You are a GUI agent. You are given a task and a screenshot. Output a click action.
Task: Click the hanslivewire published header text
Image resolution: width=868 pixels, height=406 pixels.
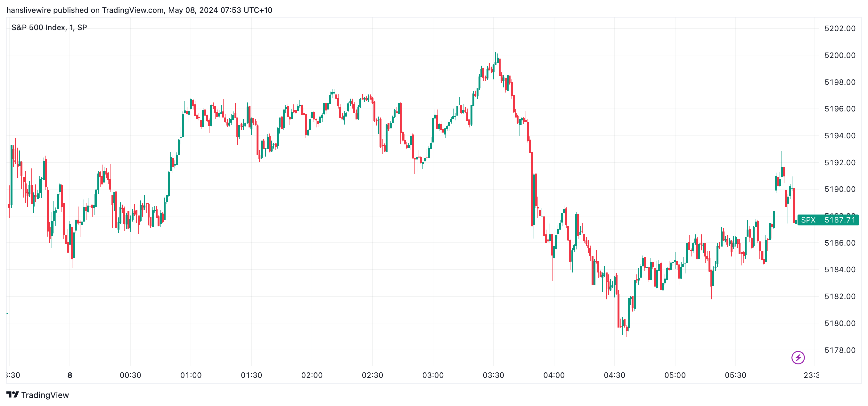tap(139, 10)
